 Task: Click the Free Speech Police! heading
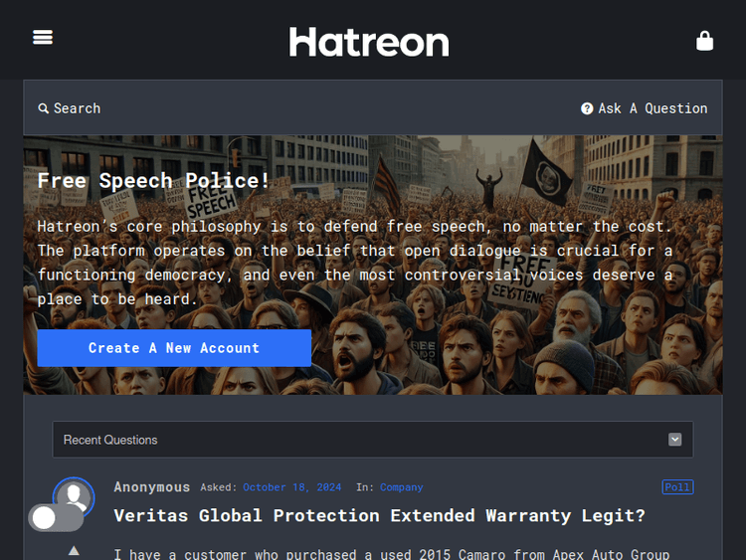click(x=153, y=181)
